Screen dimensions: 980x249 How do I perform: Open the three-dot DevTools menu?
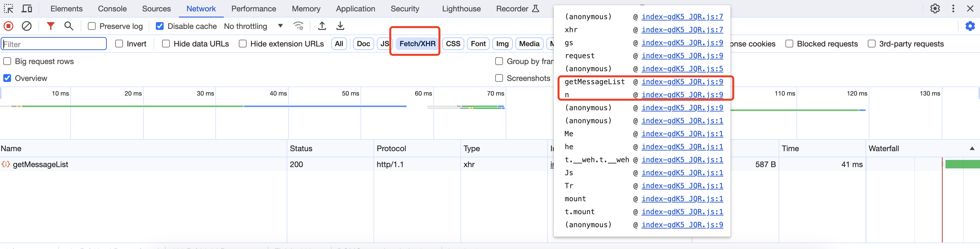point(953,8)
